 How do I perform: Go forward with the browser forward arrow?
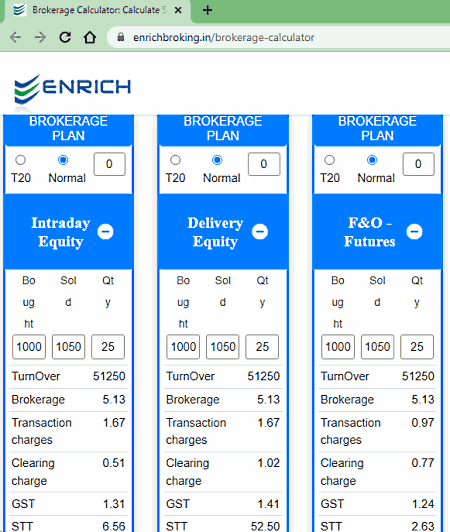pos(40,37)
